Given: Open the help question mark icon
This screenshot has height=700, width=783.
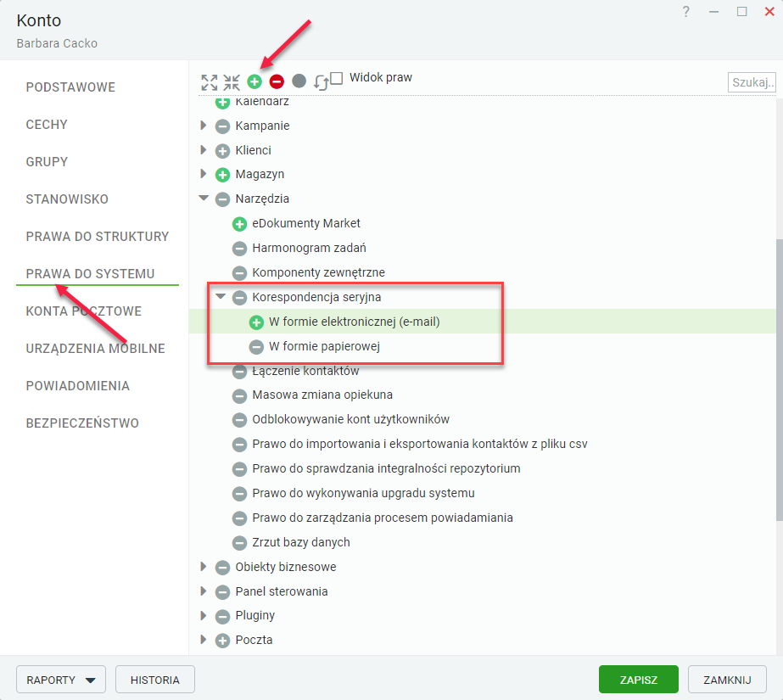Looking at the screenshot, I should [x=686, y=12].
